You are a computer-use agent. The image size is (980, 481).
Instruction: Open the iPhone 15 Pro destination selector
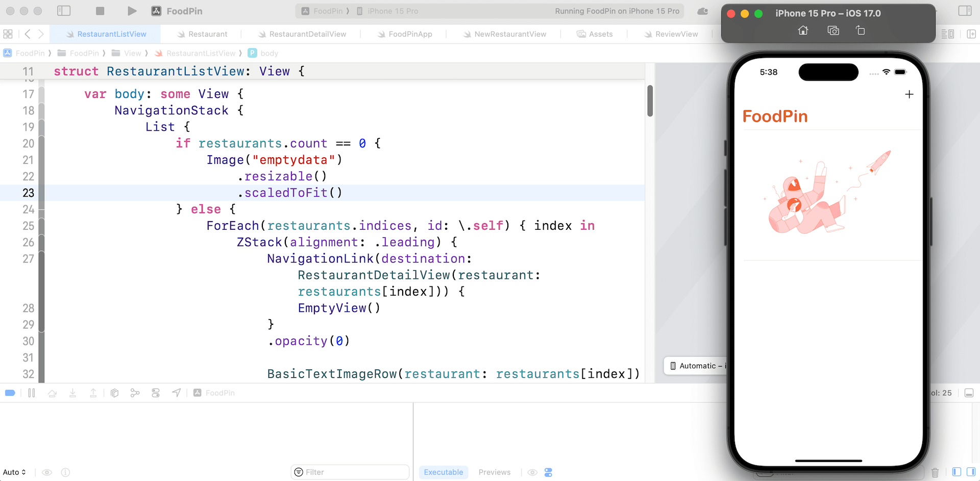point(392,11)
